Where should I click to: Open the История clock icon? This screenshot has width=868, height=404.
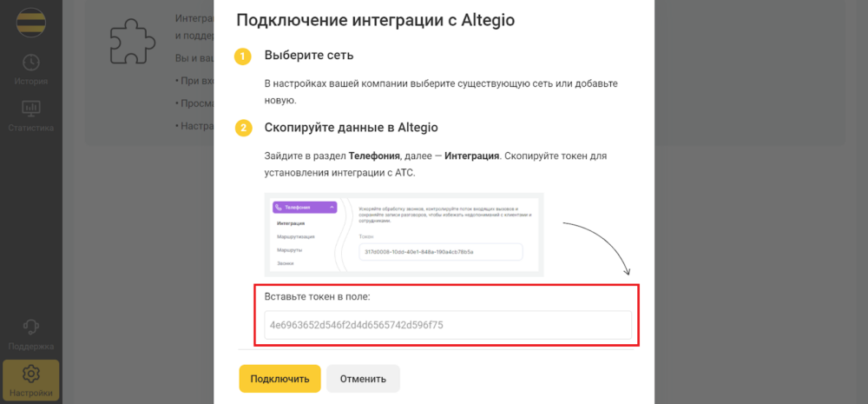click(x=31, y=62)
